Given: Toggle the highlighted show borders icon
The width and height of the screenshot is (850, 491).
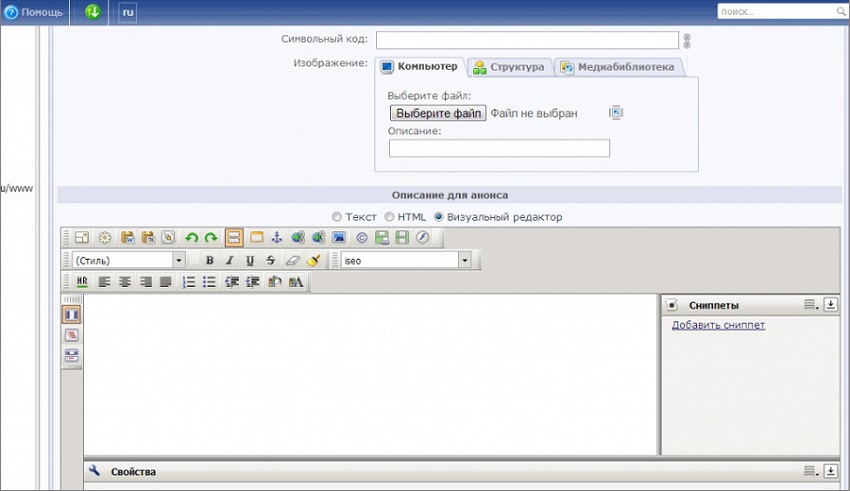Looking at the screenshot, I should click(234, 237).
